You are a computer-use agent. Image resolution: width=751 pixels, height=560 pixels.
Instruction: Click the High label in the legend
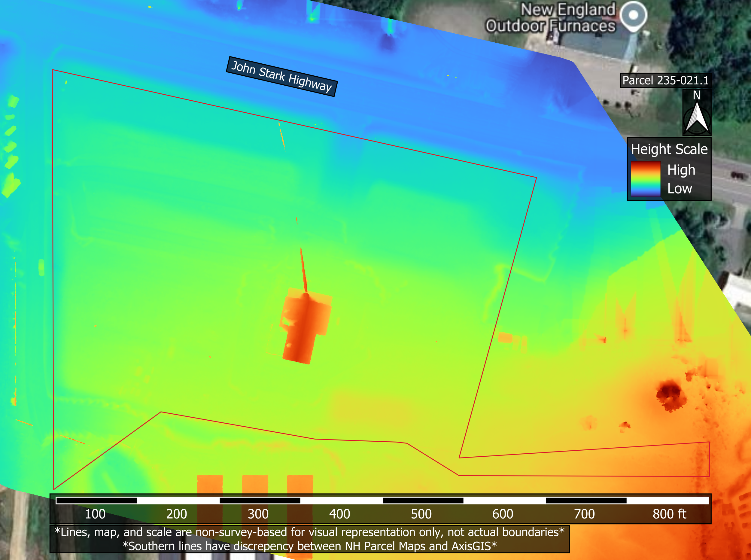(x=681, y=170)
